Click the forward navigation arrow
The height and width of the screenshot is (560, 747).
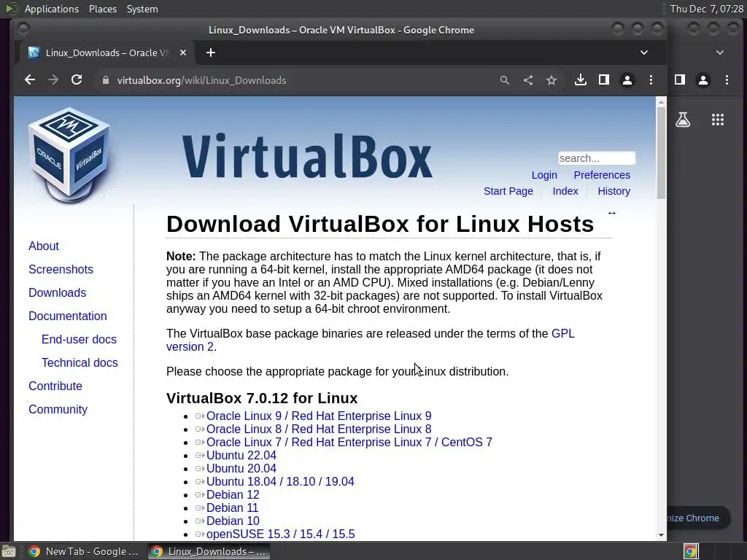(x=53, y=80)
